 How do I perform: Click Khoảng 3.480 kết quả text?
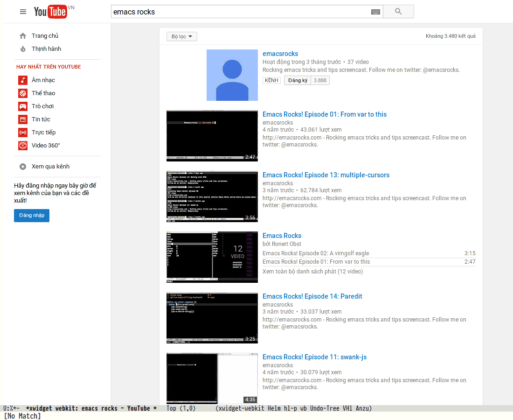coord(451,36)
